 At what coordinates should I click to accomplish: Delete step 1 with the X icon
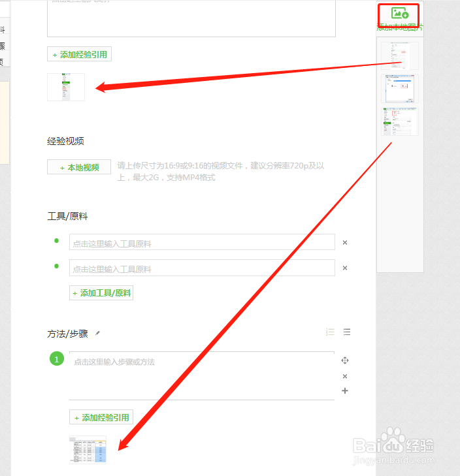tap(345, 377)
